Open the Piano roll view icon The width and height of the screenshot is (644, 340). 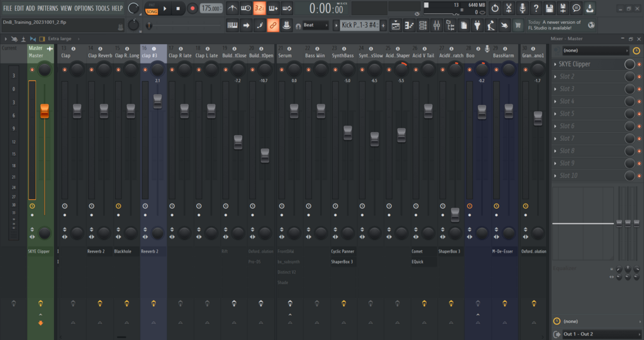pyautogui.click(x=409, y=25)
